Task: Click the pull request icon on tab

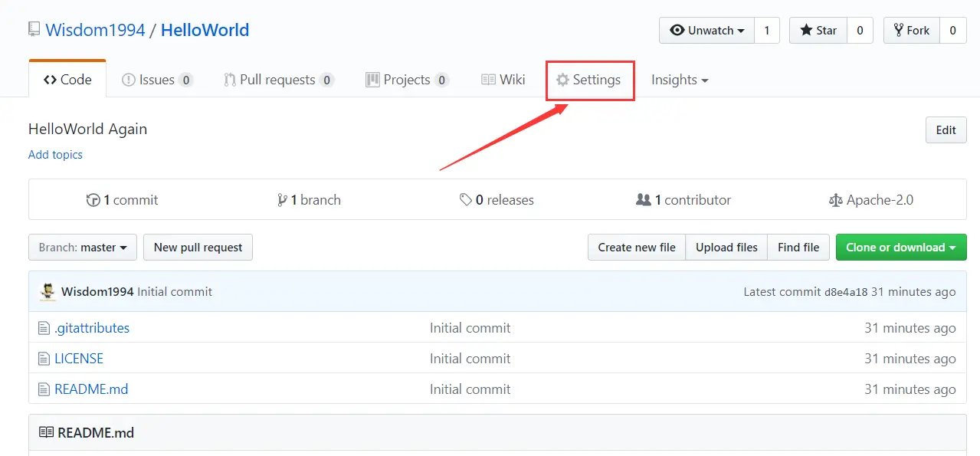Action: coord(230,80)
